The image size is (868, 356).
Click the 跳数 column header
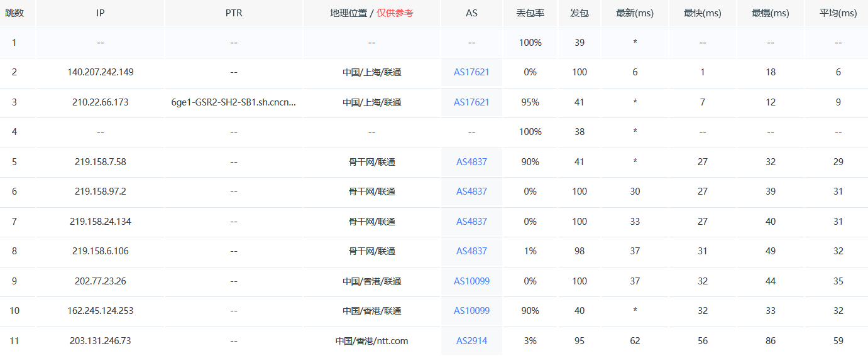click(14, 13)
